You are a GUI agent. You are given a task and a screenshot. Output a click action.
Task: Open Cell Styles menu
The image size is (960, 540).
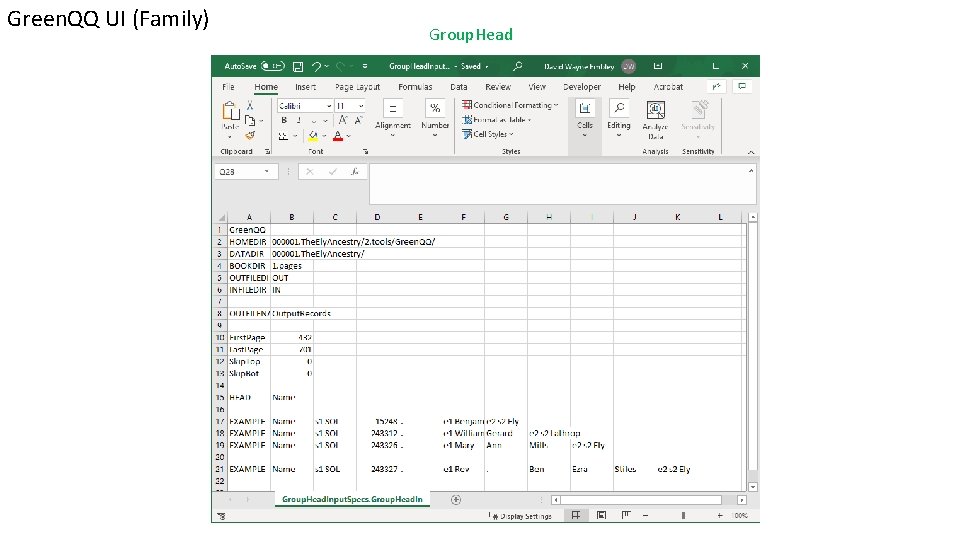pos(488,134)
